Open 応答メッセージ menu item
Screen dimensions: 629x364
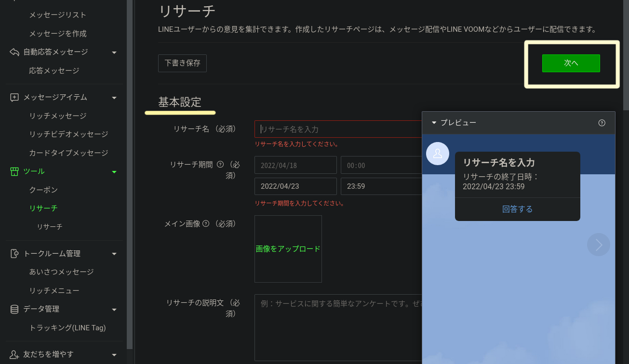click(54, 71)
